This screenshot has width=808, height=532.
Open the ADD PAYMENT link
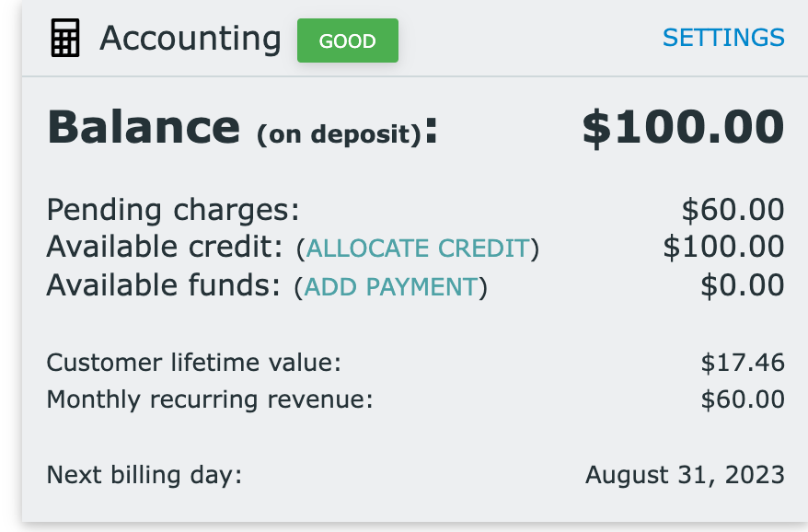(x=390, y=287)
